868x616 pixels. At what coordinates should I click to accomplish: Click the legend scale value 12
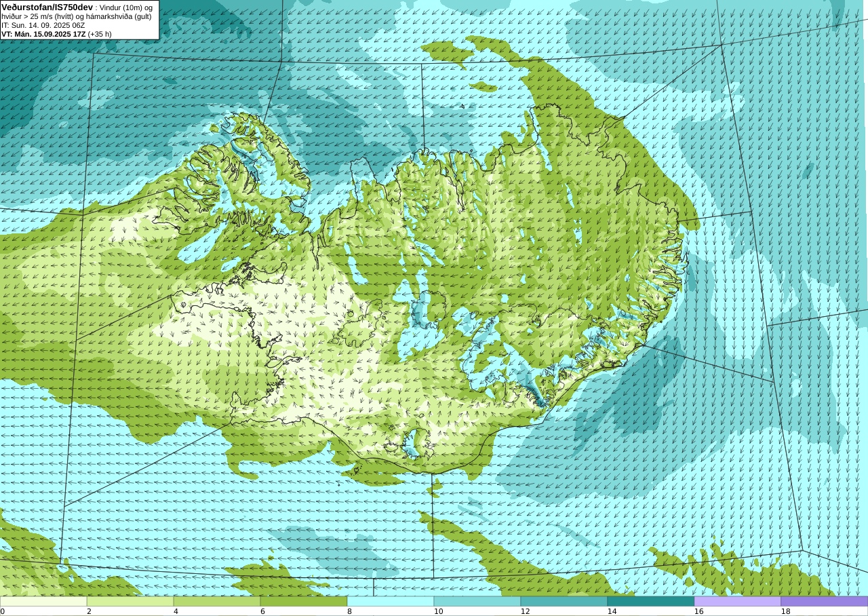[x=525, y=611]
